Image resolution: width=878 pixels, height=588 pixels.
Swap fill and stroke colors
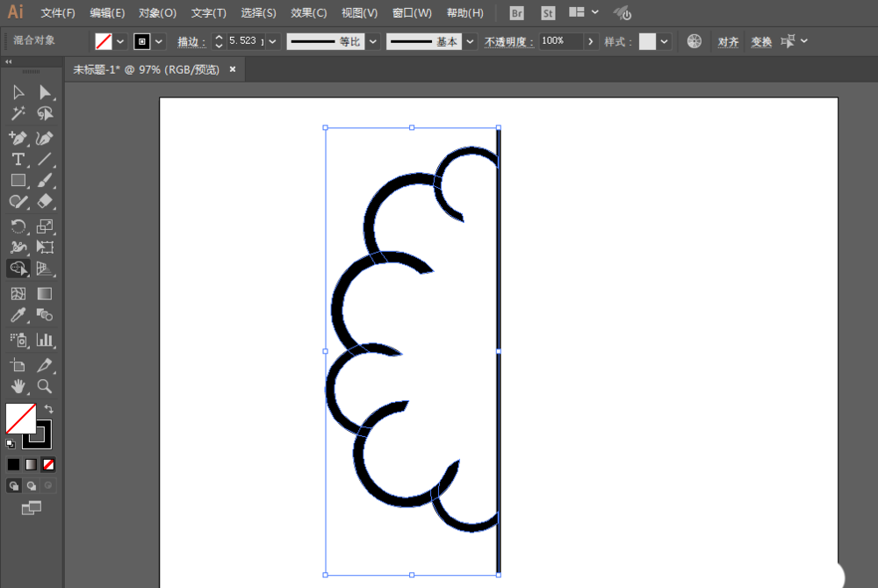click(49, 408)
